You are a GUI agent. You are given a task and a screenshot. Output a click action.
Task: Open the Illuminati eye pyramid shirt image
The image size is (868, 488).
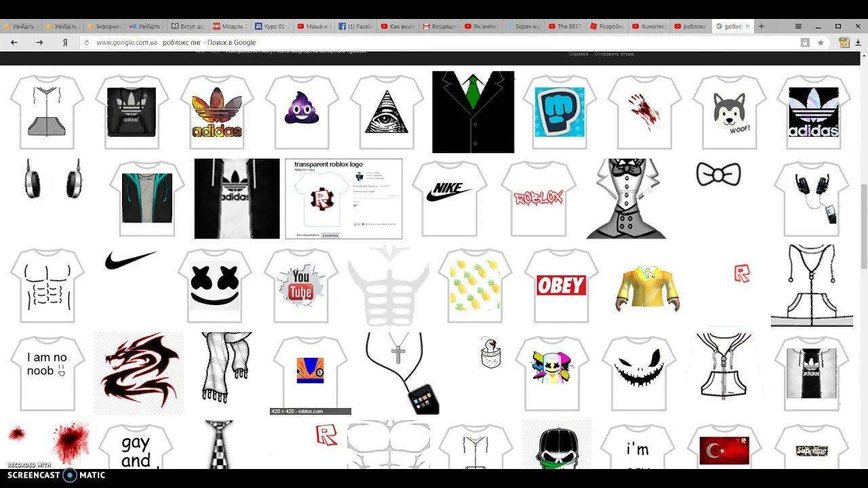[387, 112]
